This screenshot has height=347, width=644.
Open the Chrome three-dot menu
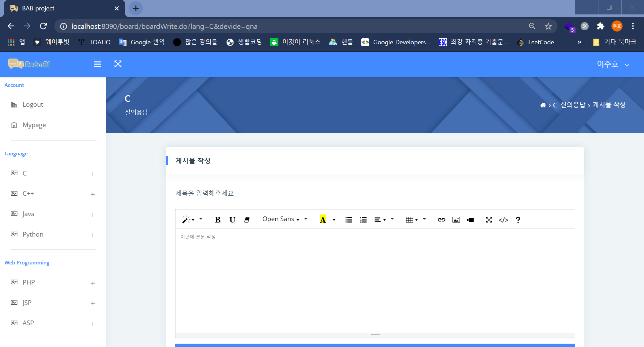coord(633,26)
